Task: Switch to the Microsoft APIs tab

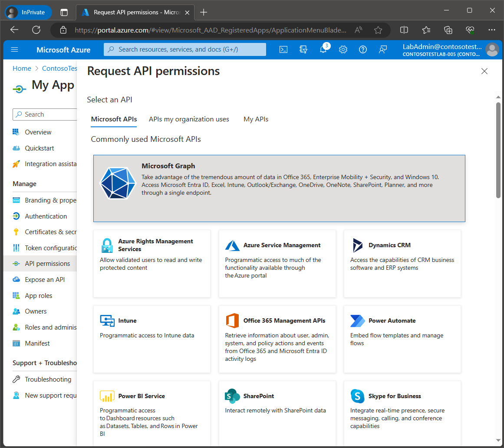Action: coord(114,119)
